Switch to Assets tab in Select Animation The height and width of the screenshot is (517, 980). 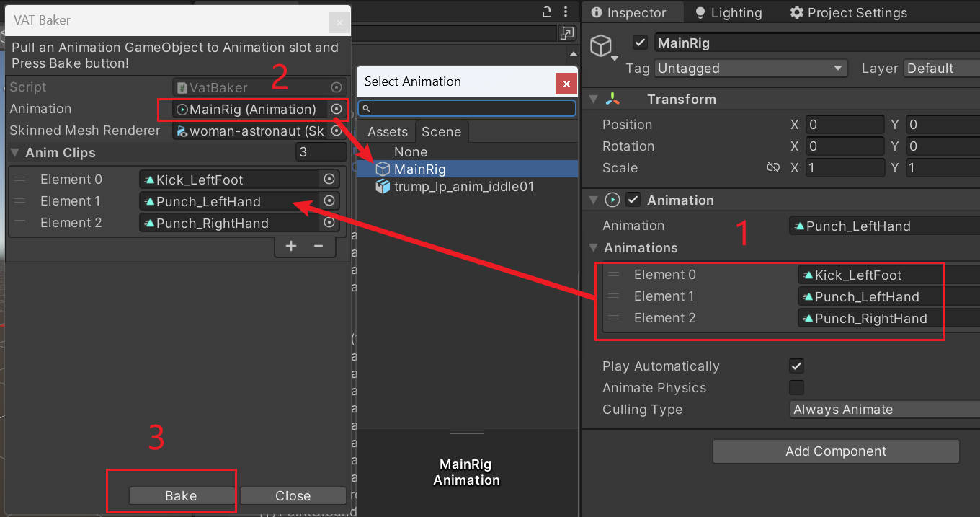tap(388, 132)
